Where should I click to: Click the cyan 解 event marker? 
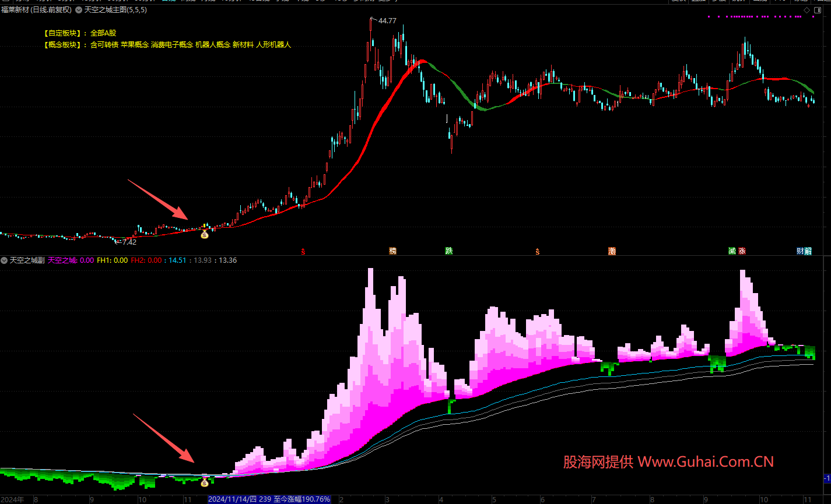[x=808, y=251]
